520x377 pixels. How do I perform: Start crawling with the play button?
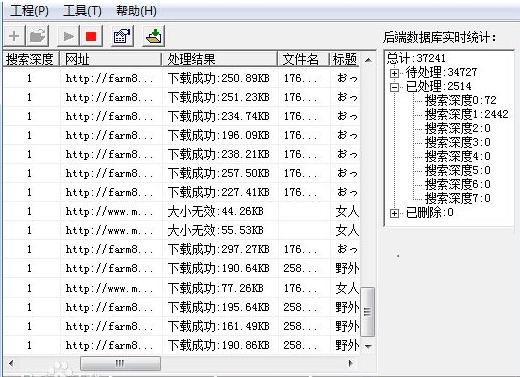tap(68, 36)
